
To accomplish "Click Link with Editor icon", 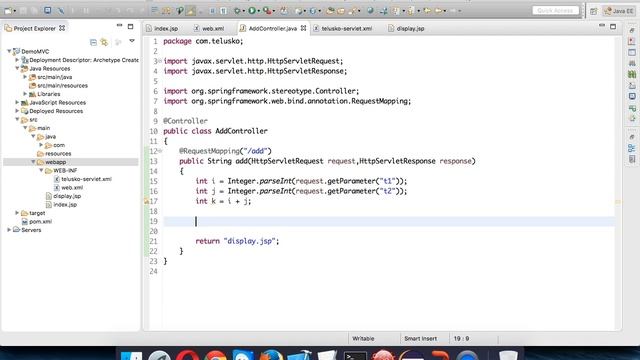I will [x=104, y=42].
